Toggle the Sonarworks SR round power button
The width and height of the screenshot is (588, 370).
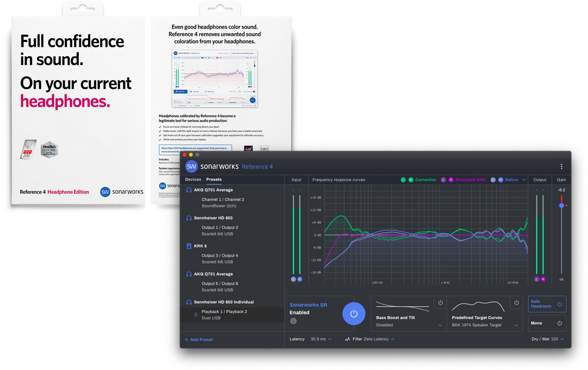[x=354, y=314]
